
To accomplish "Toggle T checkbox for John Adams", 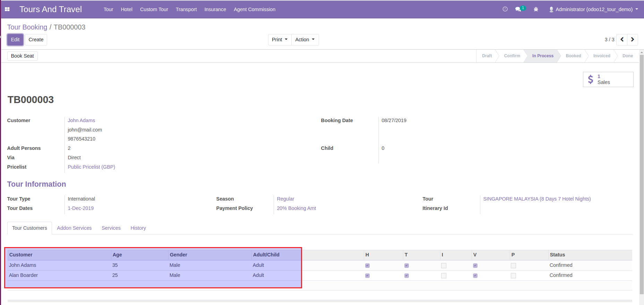I will point(406,265).
